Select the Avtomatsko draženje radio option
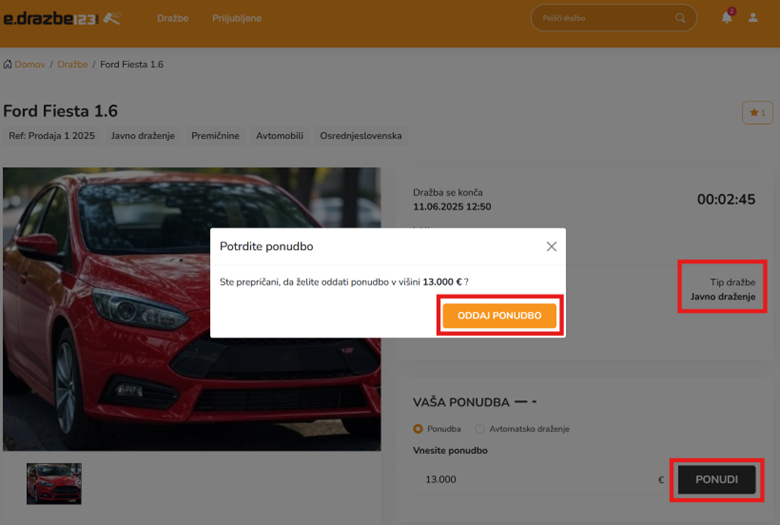The image size is (780, 525). 480,429
